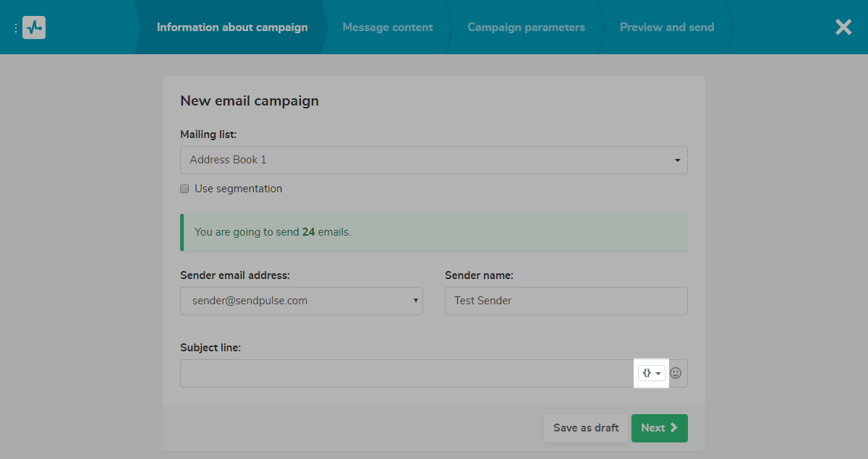Click the Mailing list caret arrow
This screenshot has width=868, height=459.
677,160
